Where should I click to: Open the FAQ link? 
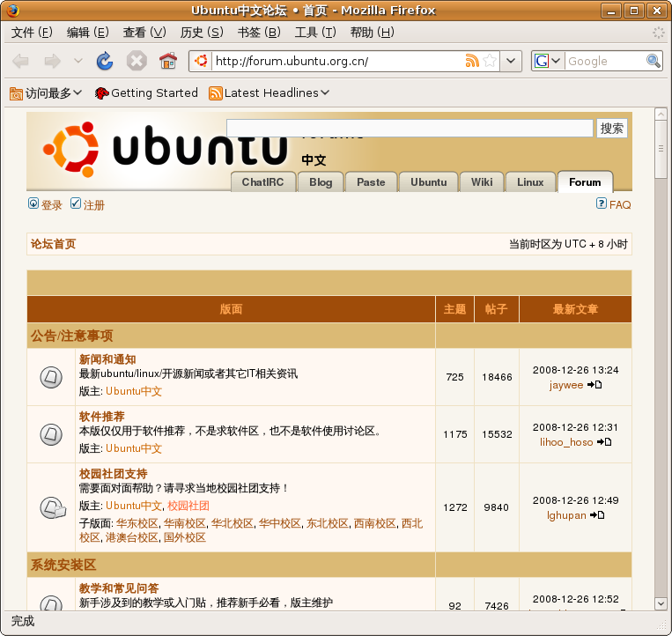[620, 205]
